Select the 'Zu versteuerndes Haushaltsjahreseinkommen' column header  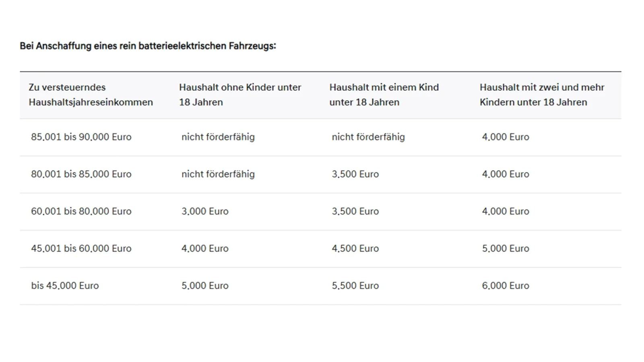click(x=91, y=95)
